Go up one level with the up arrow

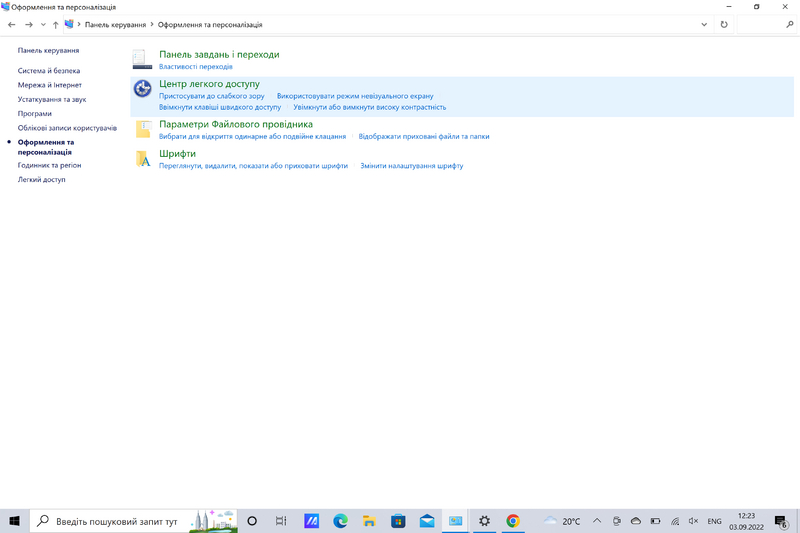55,24
